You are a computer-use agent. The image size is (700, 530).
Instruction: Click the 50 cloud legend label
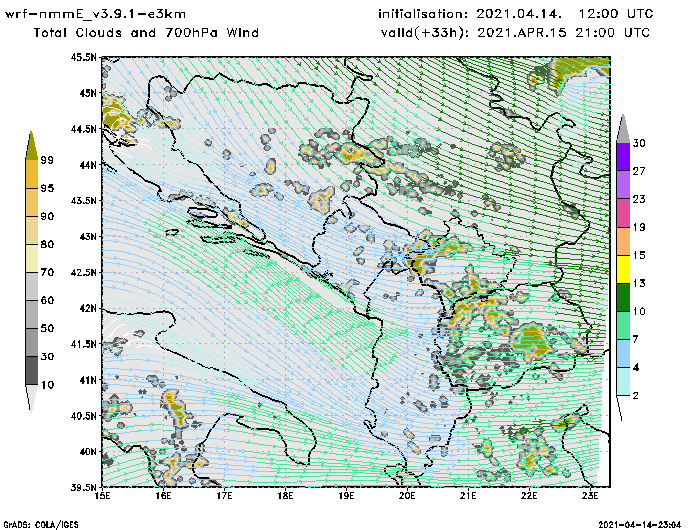pyautogui.click(x=47, y=328)
